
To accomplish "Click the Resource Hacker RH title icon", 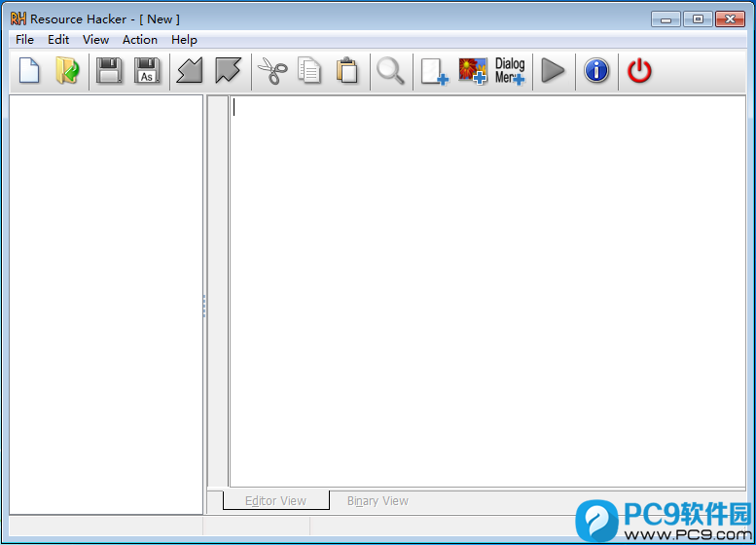I will pos(18,18).
